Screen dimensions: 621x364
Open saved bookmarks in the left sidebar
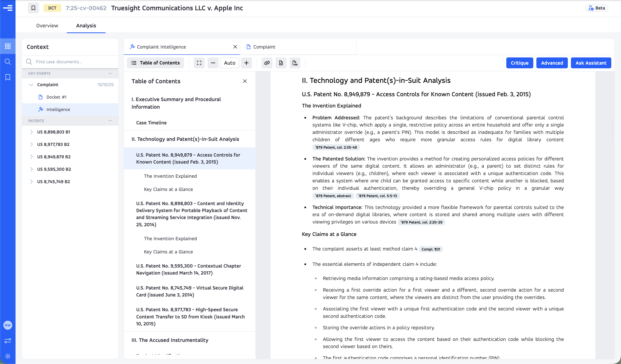(8, 77)
